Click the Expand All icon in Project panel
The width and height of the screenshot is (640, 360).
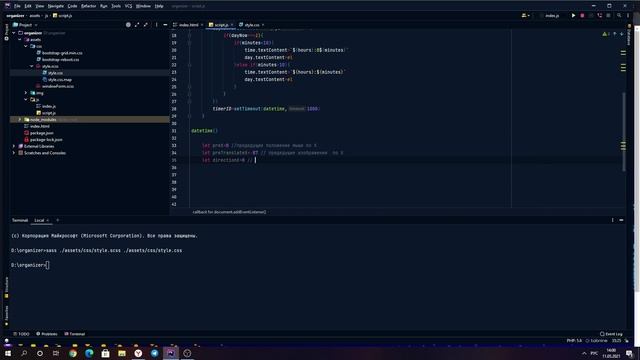137,25
